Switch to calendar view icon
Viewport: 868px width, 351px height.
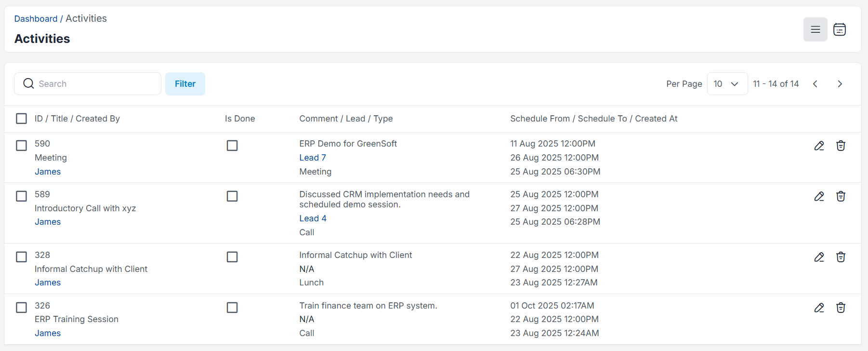[x=840, y=29]
